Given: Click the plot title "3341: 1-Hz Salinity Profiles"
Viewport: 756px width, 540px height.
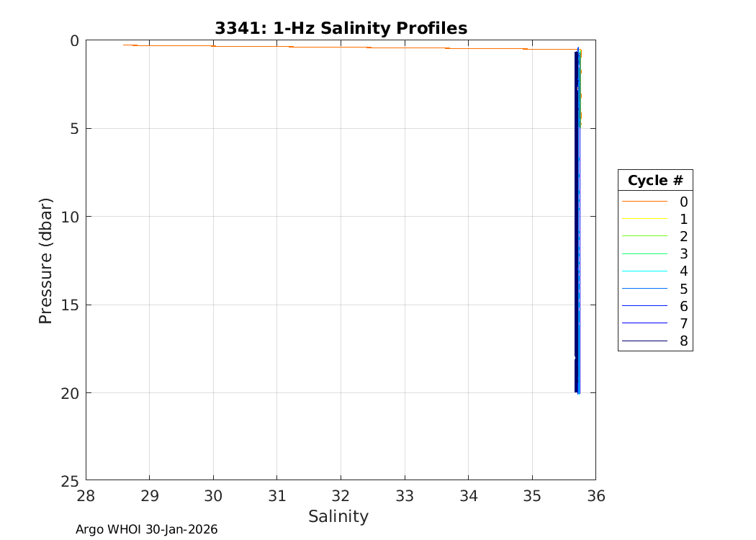Looking at the screenshot, I should (x=341, y=28).
